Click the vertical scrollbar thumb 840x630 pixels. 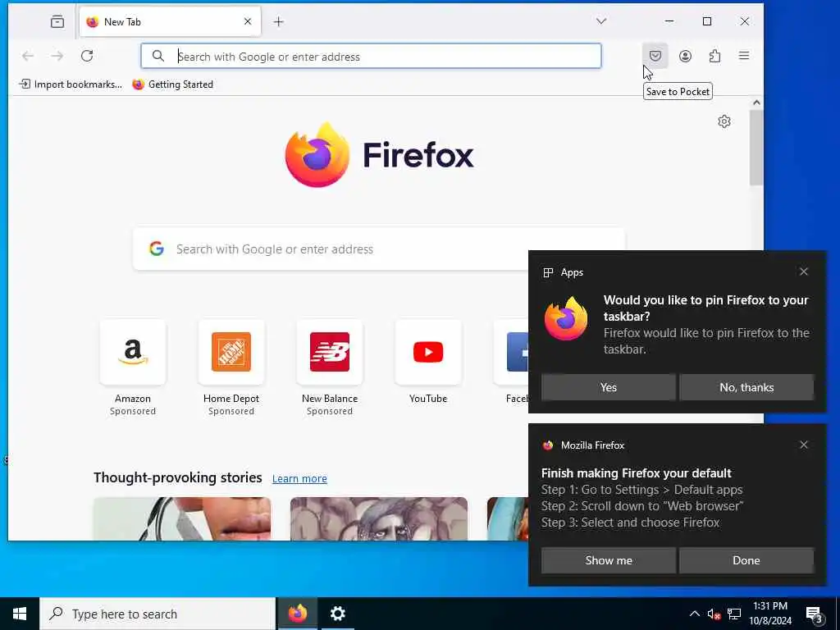pyautogui.click(x=756, y=148)
